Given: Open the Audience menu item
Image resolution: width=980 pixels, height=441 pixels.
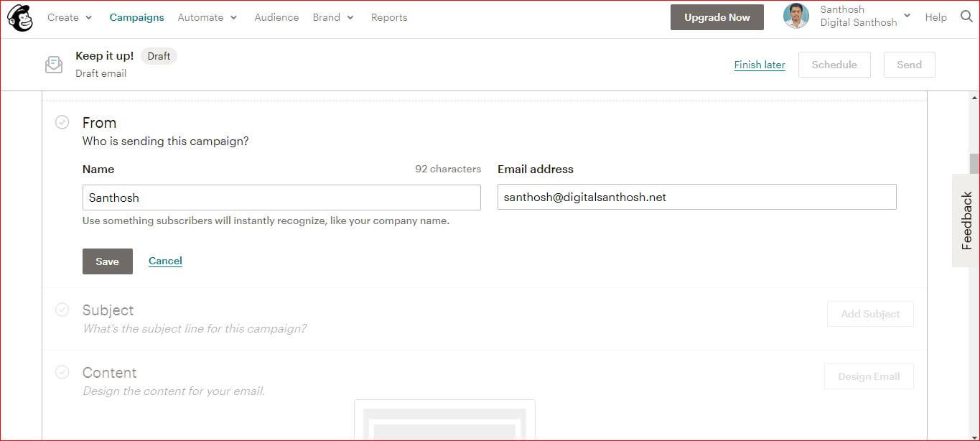Looking at the screenshot, I should [x=276, y=17].
